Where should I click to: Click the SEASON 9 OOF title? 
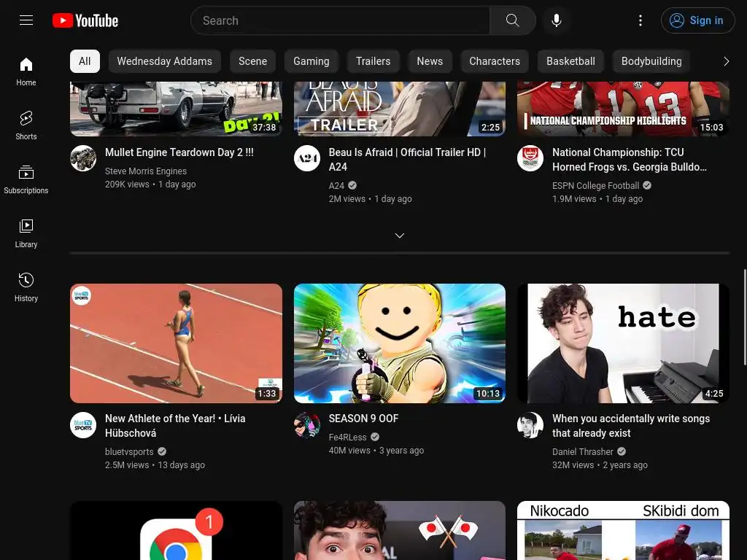363,419
